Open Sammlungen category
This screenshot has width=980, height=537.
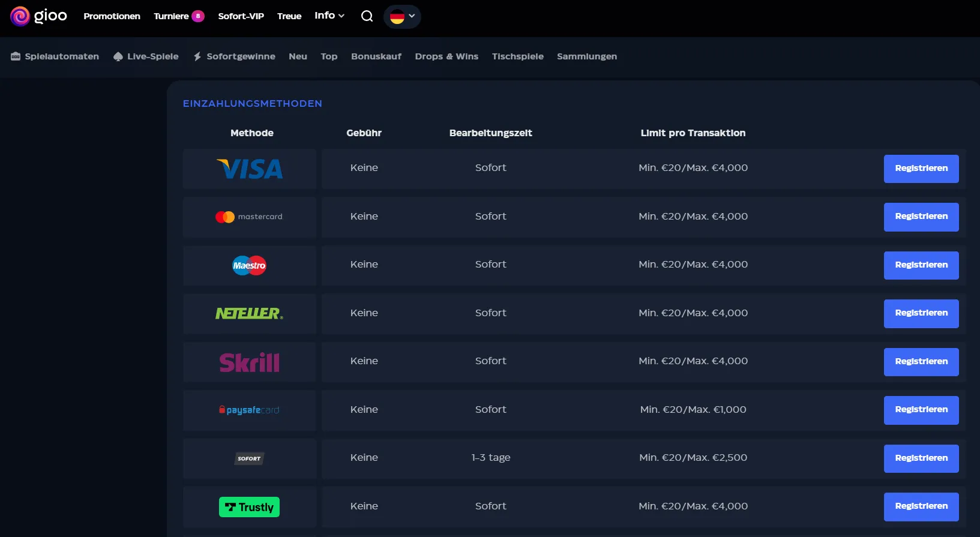[587, 56]
